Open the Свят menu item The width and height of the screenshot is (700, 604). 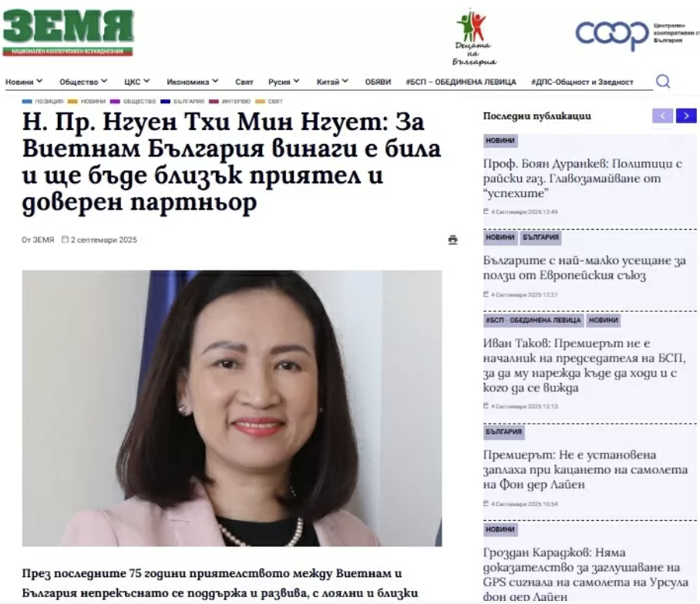pos(244,82)
